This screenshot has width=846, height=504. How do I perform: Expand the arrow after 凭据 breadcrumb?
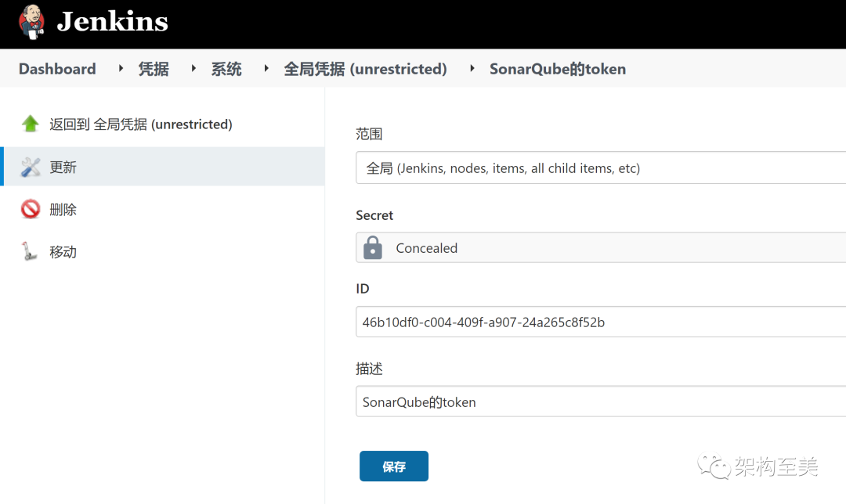tap(193, 69)
